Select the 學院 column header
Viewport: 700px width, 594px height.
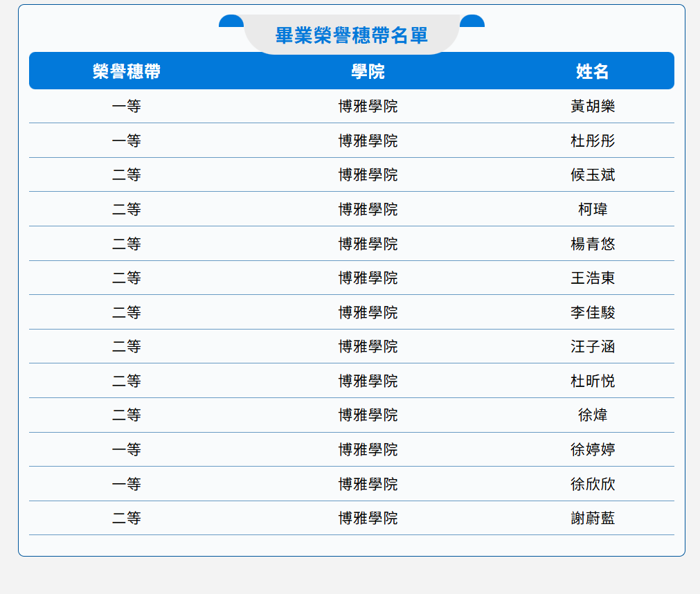(368, 71)
